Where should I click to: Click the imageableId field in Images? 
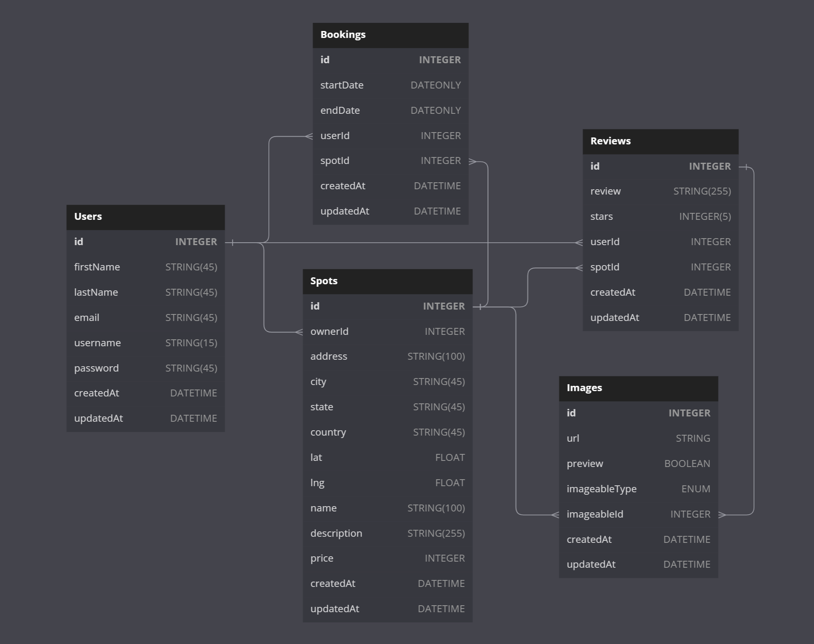638,514
